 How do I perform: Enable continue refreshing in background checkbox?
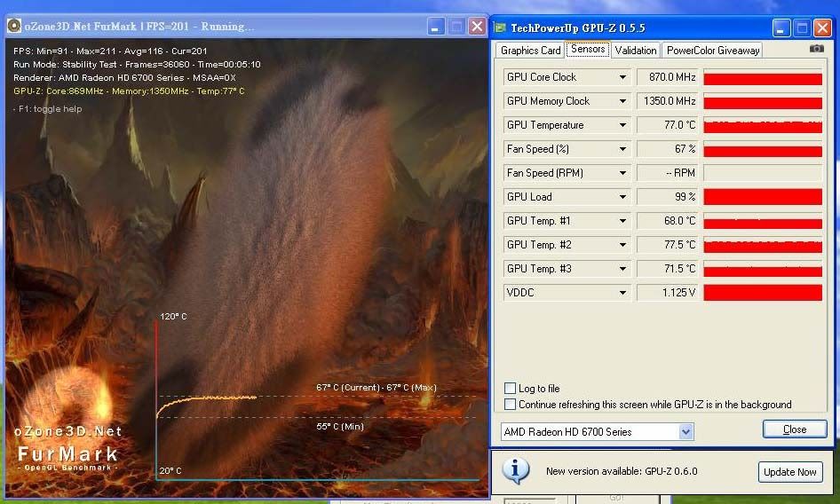[x=510, y=404]
